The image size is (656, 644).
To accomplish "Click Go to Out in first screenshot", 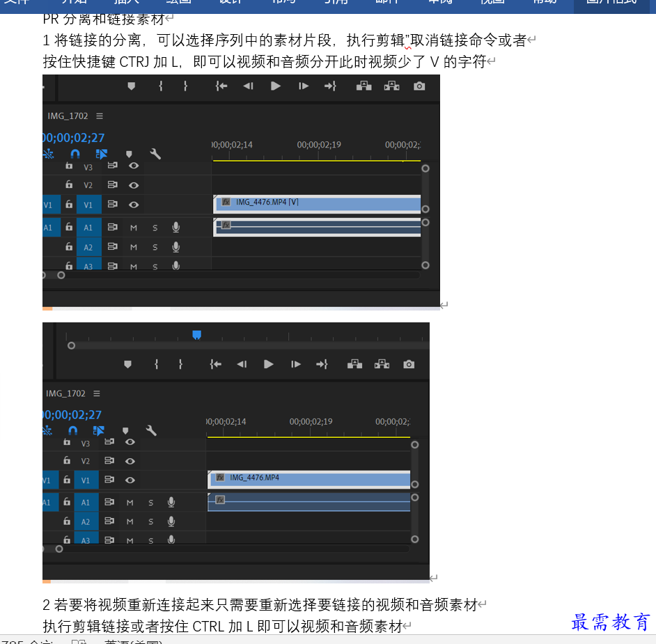I will point(330,86).
